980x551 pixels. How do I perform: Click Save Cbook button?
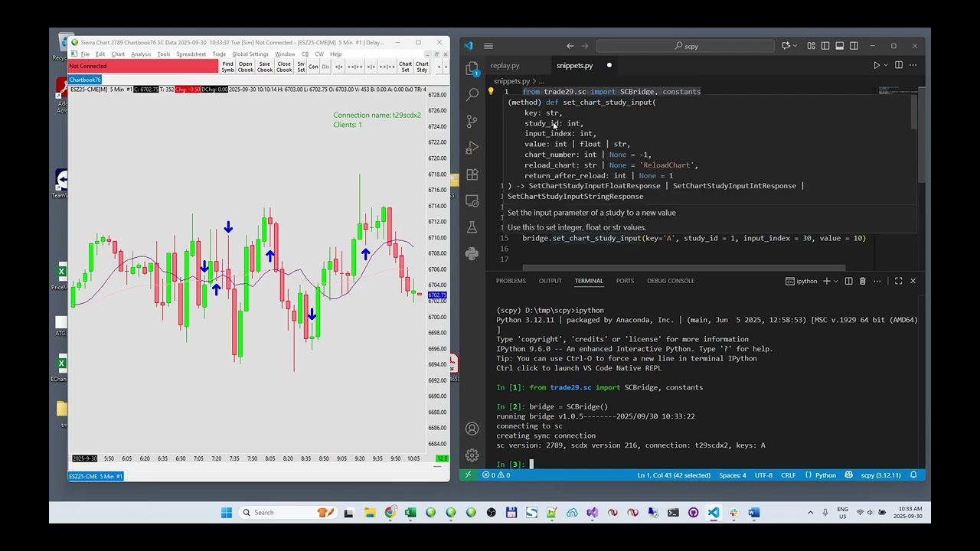pyautogui.click(x=264, y=67)
